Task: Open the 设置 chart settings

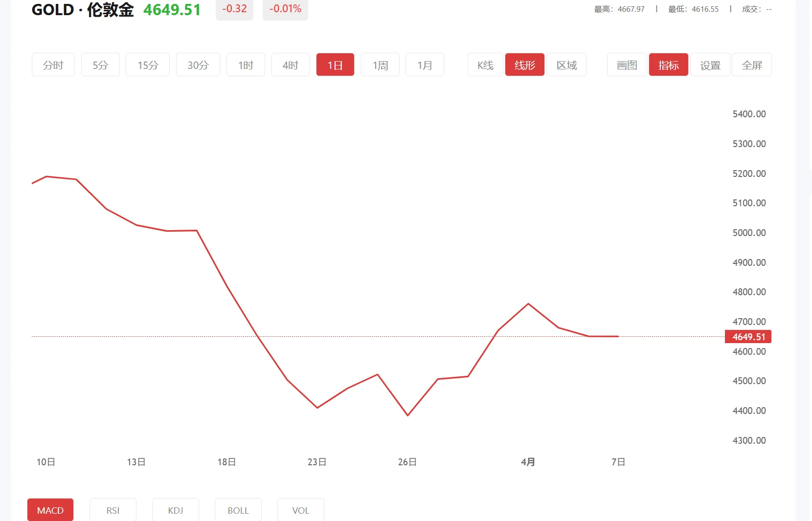Action: [x=710, y=65]
